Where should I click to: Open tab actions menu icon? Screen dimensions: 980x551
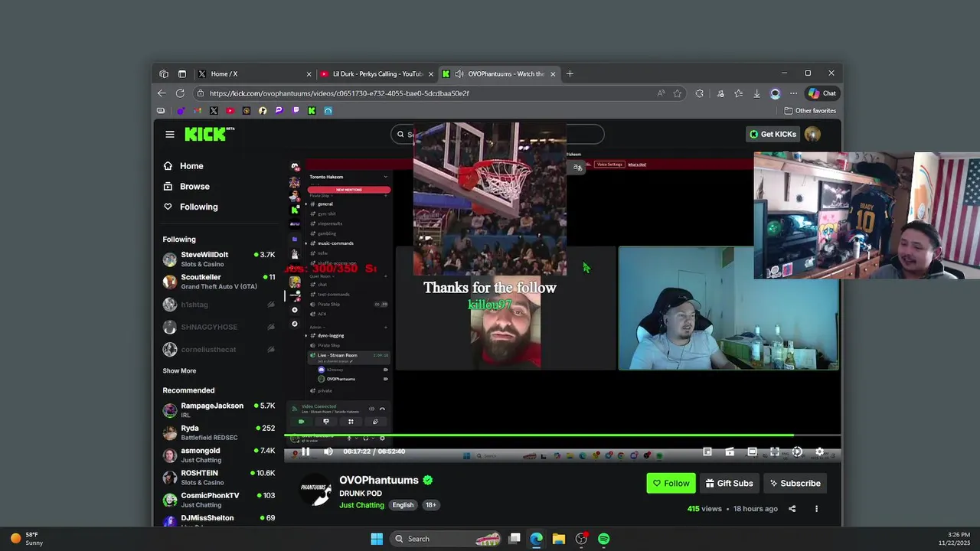182,74
